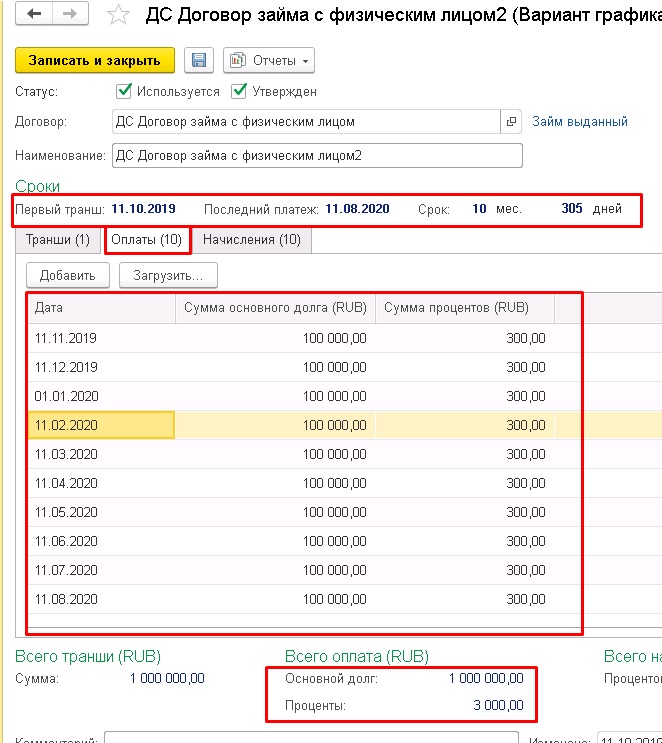The height and width of the screenshot is (743, 662).
Task: Toggle the Используется checkbox
Action: pyautogui.click(x=125, y=91)
